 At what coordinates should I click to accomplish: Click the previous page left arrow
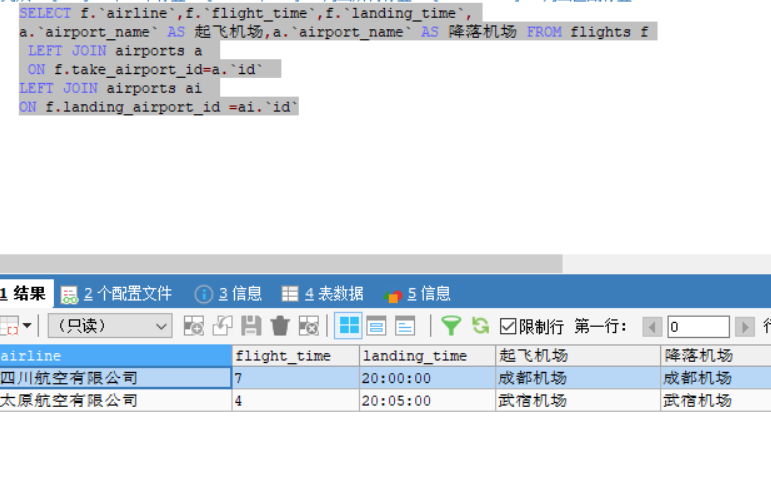pos(652,327)
